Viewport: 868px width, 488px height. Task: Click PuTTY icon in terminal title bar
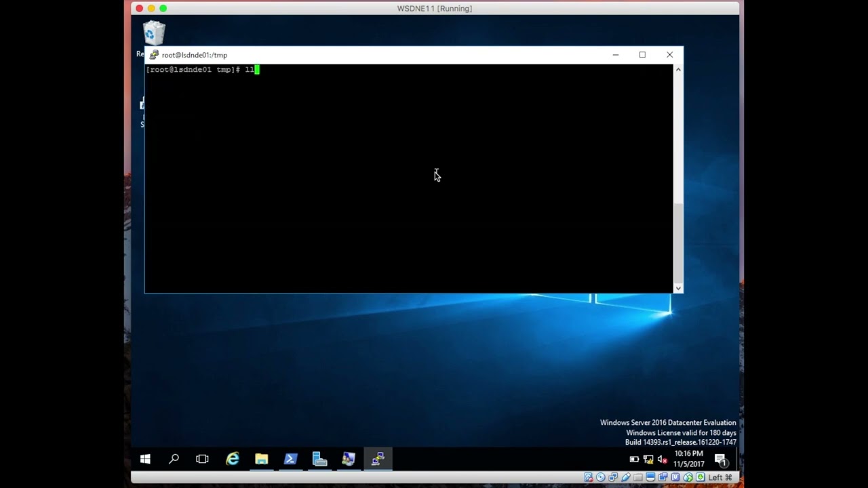pos(154,55)
